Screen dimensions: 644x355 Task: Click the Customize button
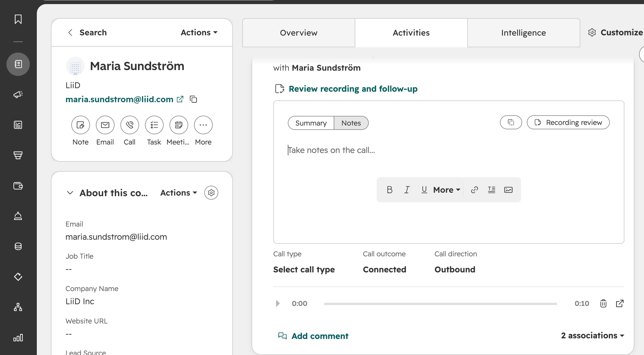click(616, 32)
